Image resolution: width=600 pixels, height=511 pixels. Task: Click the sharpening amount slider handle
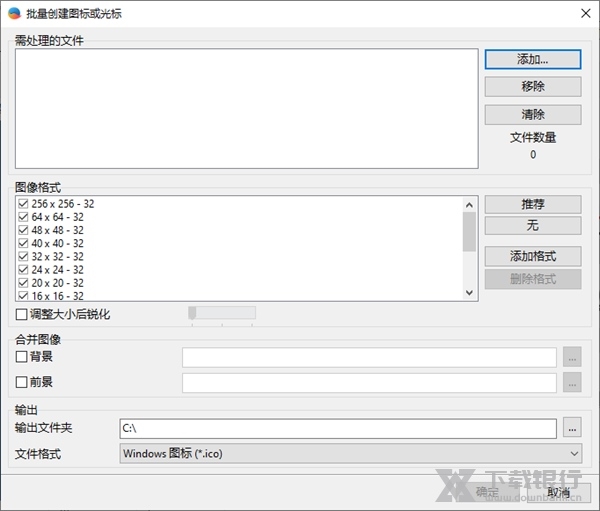click(x=192, y=313)
